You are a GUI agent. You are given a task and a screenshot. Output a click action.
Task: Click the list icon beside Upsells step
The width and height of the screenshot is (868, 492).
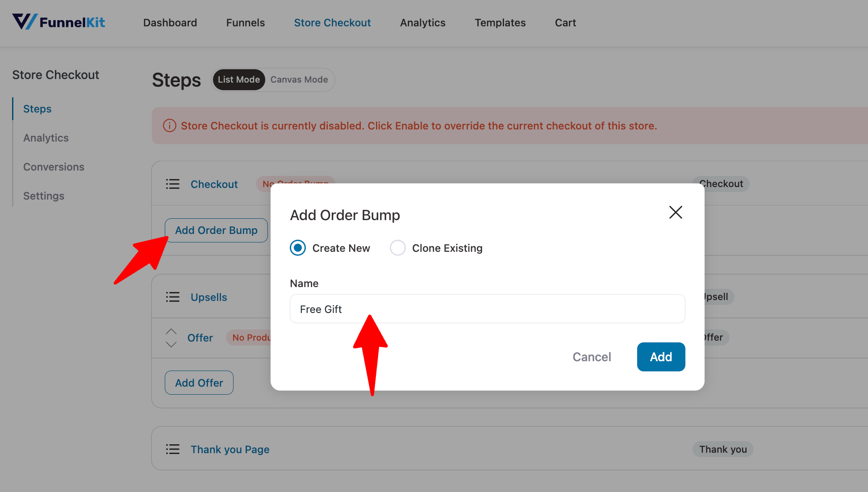[173, 297]
